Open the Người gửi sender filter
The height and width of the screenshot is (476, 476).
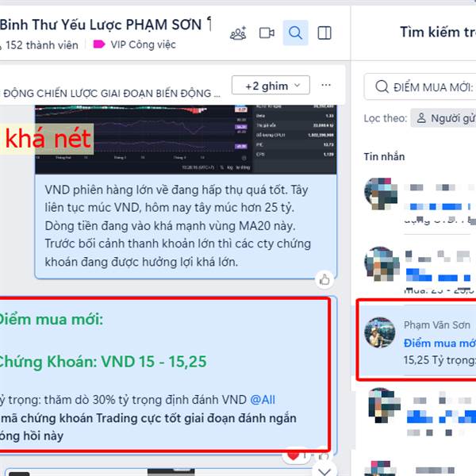444,117
